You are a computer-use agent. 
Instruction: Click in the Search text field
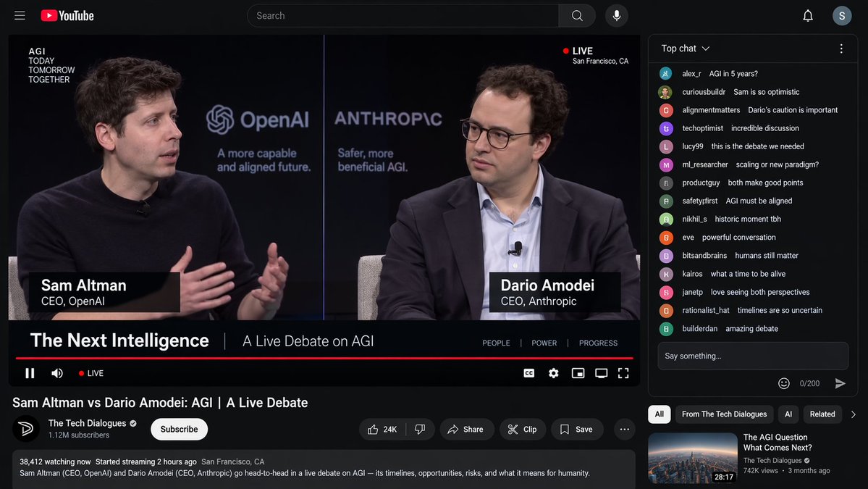(403, 15)
